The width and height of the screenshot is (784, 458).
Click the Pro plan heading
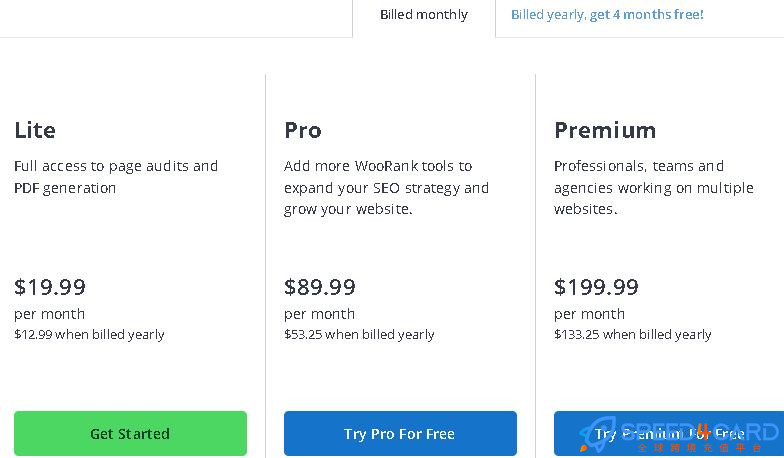pos(302,130)
